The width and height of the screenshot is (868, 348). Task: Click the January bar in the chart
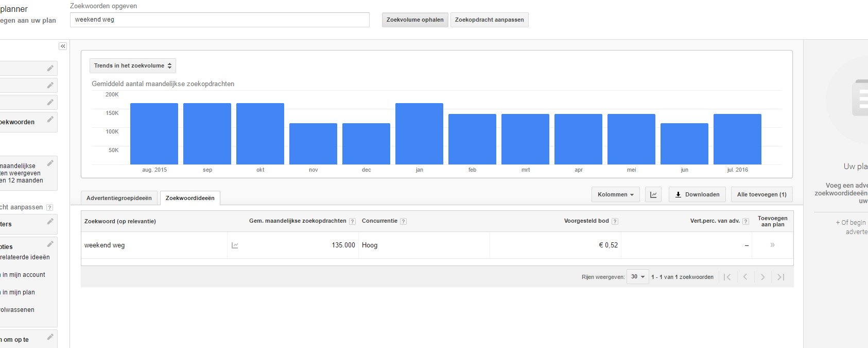tap(419, 134)
